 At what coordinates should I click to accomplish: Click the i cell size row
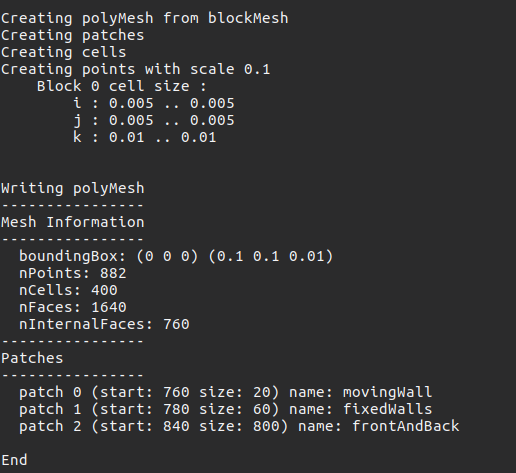[x=154, y=103]
